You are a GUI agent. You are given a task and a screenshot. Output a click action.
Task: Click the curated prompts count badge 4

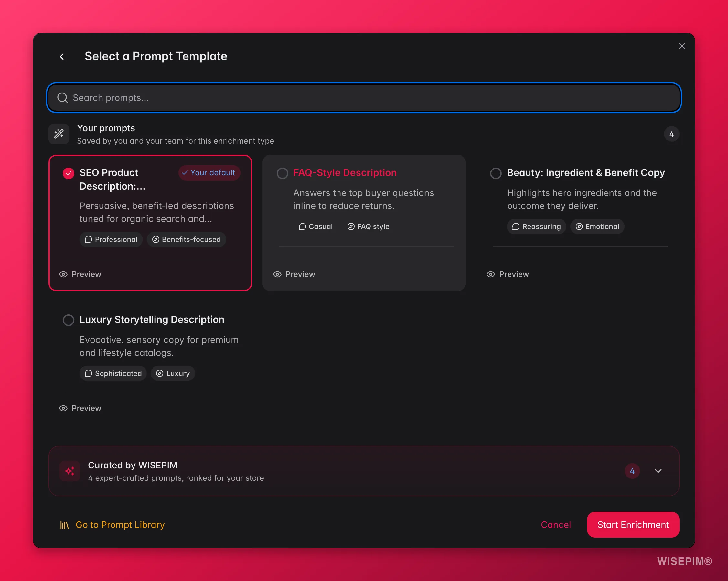632,471
